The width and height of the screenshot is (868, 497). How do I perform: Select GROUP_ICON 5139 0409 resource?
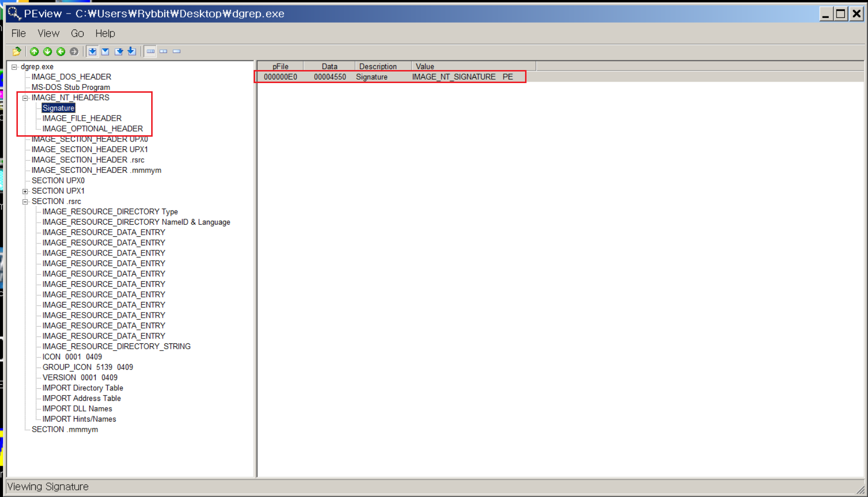point(88,367)
